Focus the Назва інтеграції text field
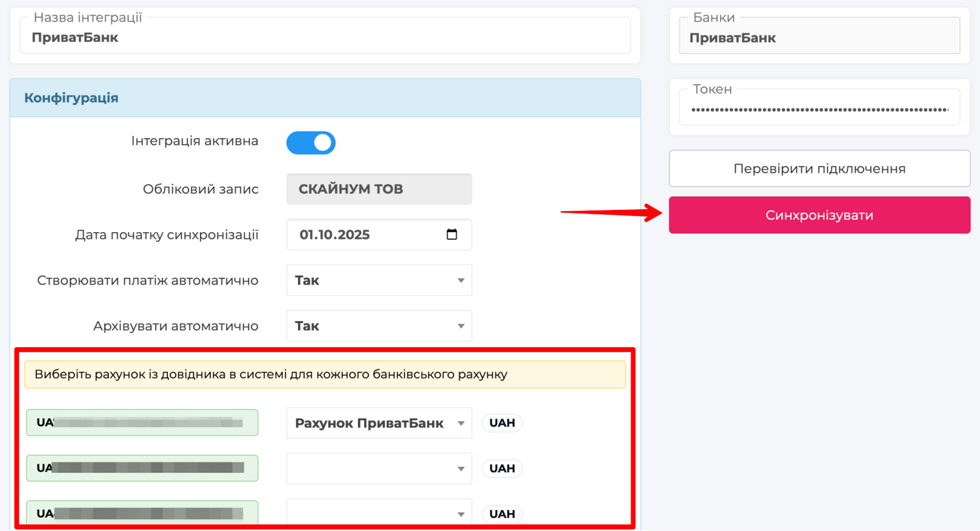The height and width of the screenshot is (531, 980). [x=325, y=37]
